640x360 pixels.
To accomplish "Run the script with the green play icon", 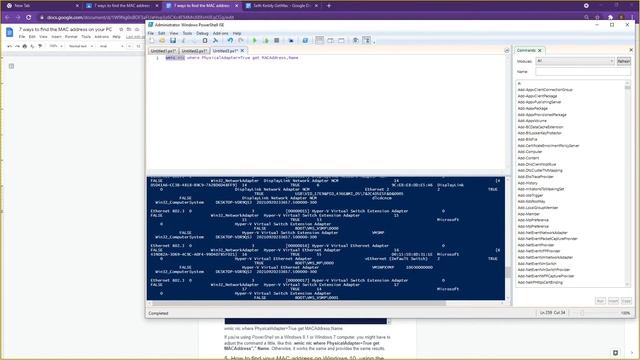I will (255, 41).
